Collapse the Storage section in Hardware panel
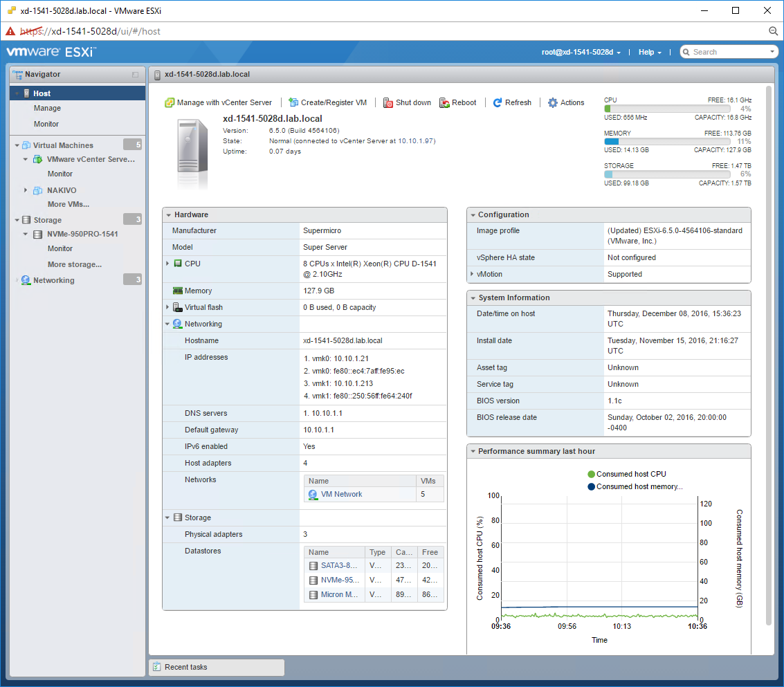The height and width of the screenshot is (687, 784). coord(167,517)
